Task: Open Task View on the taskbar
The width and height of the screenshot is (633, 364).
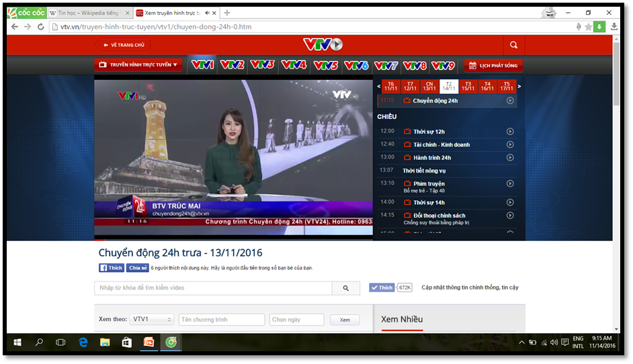Action: pos(60,343)
